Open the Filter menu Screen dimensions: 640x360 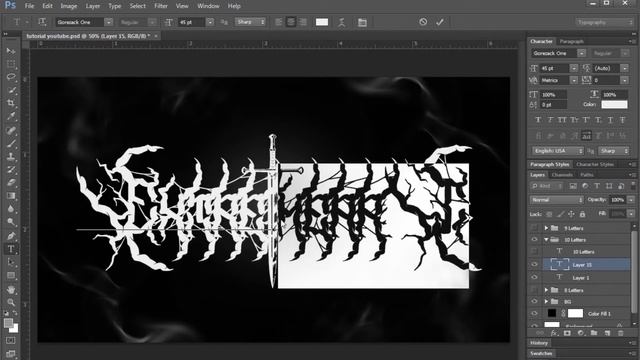pyautogui.click(x=161, y=6)
